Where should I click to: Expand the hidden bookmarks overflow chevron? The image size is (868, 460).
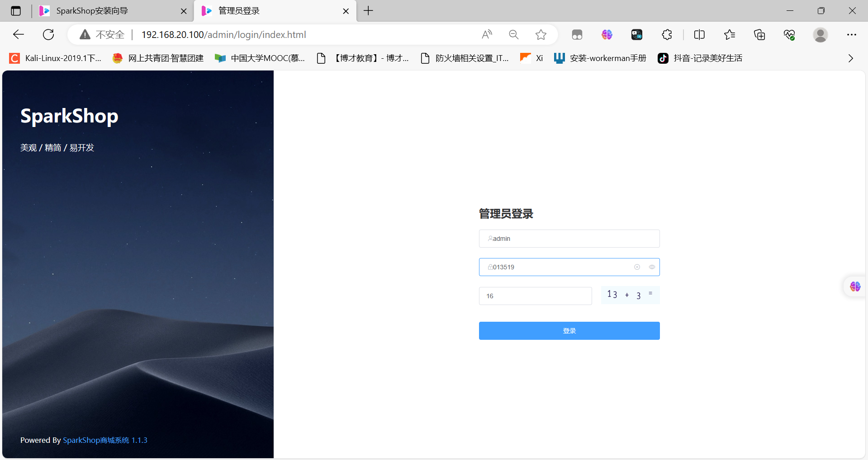click(850, 58)
